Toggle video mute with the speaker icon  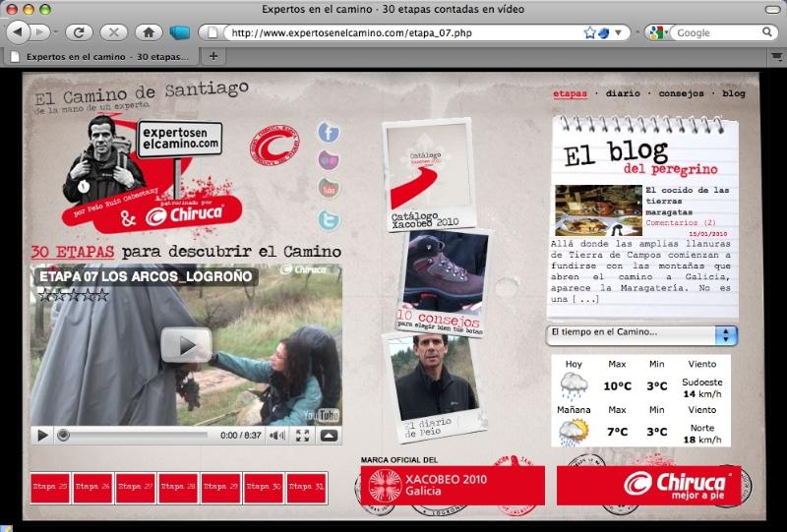pos(277,435)
